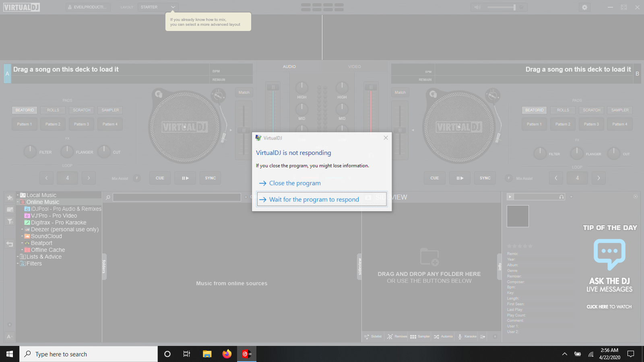The height and width of the screenshot is (362, 644).
Task: Click the virtual folder add icon
Action: (x=10, y=210)
